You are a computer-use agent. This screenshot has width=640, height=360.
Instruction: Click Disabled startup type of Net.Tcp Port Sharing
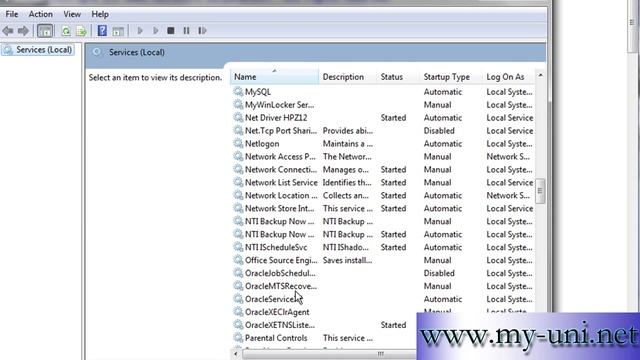coord(439,131)
